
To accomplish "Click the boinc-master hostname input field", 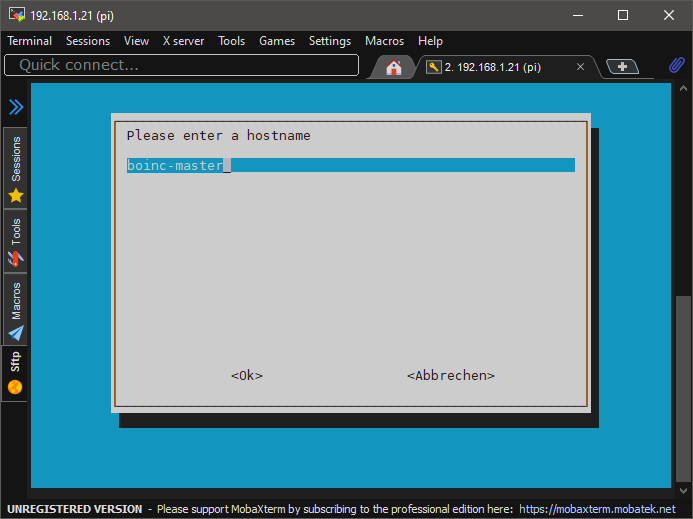I will pos(350,165).
